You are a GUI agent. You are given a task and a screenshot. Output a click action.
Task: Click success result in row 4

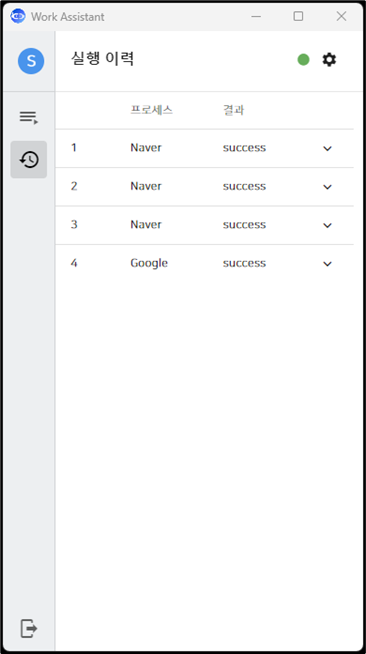[x=244, y=263]
